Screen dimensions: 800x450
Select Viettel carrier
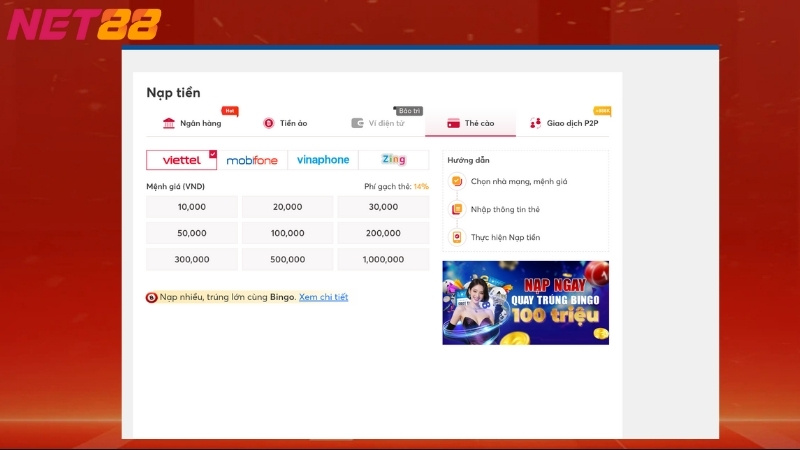(x=182, y=160)
